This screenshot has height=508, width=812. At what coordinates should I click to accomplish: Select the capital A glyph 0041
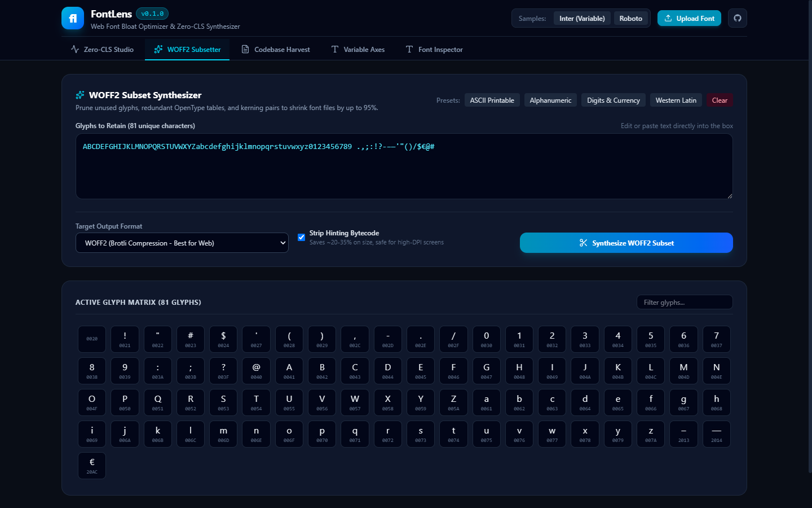[x=289, y=371]
